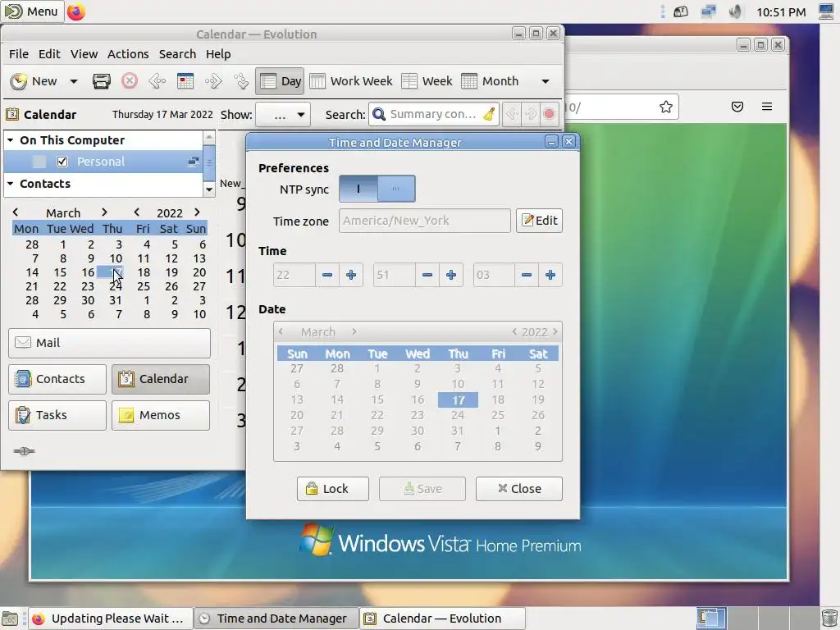Go to previous day arrow icon

click(x=157, y=81)
